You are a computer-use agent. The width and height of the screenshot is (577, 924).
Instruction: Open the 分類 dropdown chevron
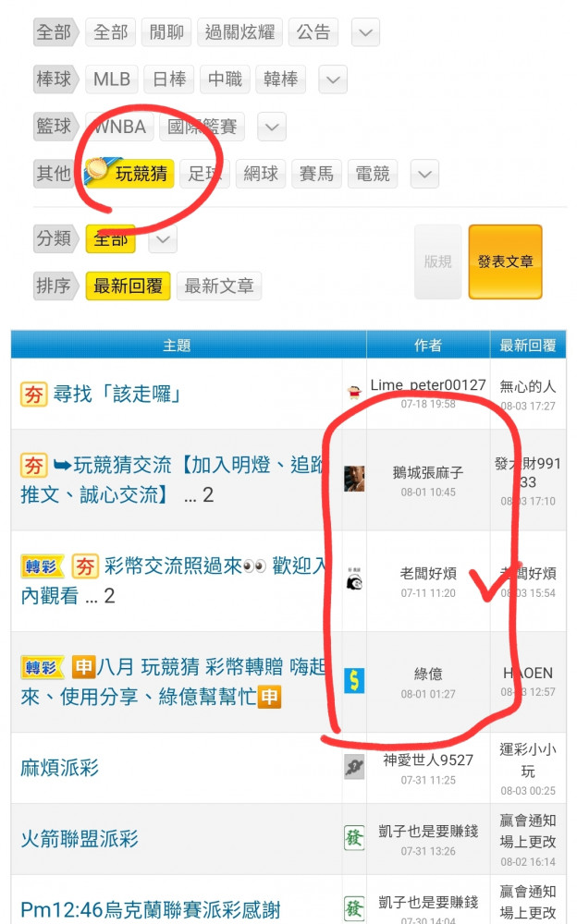click(x=163, y=239)
